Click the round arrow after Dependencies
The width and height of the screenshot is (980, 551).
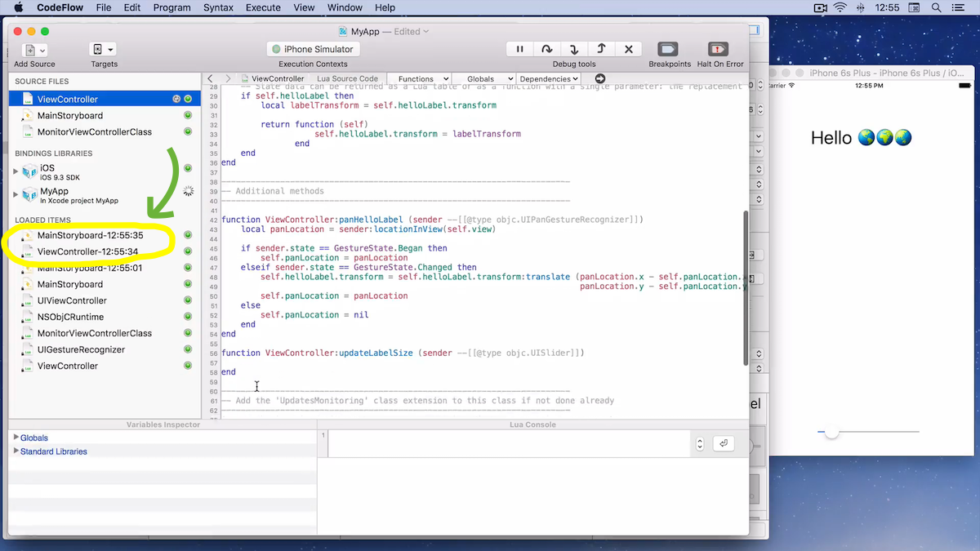[600, 78]
